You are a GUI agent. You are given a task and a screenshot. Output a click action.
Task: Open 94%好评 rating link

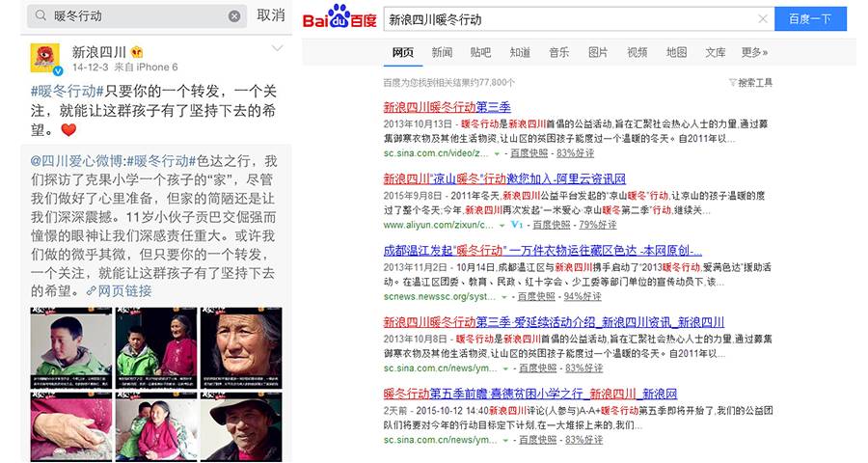coord(583,296)
